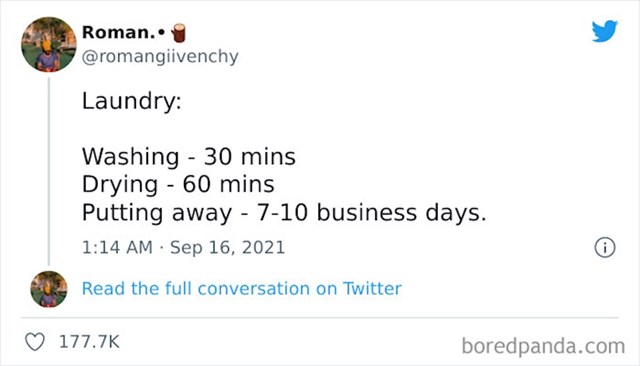Visit the @romangiivenchy handle
Image resolution: width=640 pixels, height=366 pixels.
point(160,57)
